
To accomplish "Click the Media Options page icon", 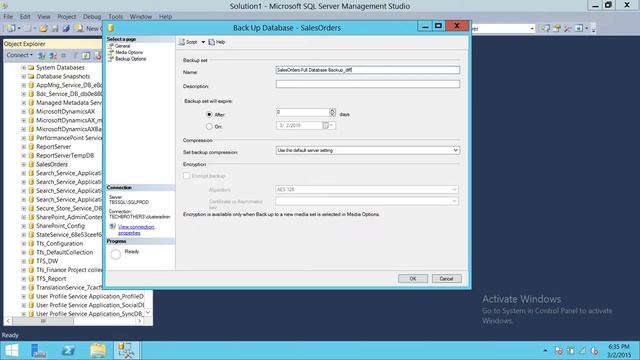I will click(x=111, y=52).
